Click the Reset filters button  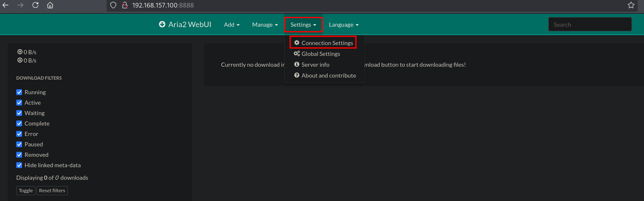[x=52, y=191]
